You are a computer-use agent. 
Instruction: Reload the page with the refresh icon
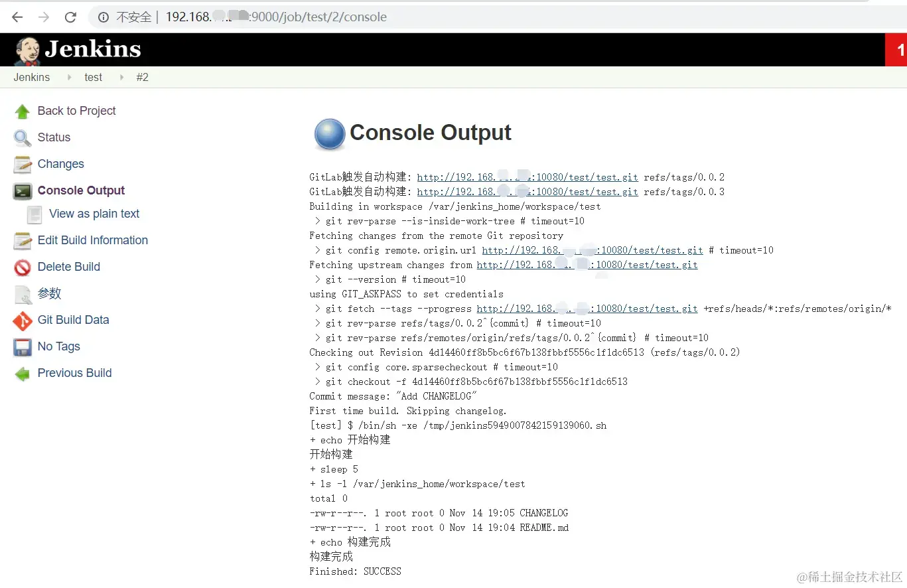pos(71,17)
